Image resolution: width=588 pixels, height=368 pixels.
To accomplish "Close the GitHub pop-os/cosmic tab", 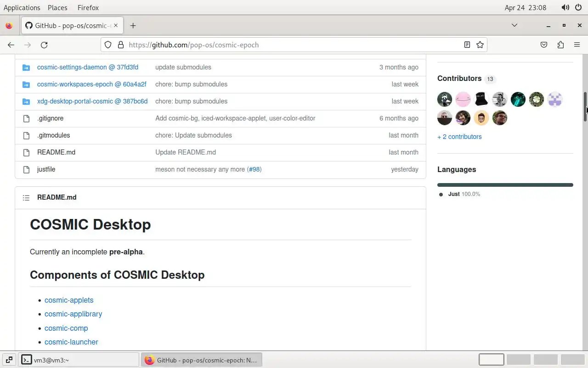I will tap(116, 25).
